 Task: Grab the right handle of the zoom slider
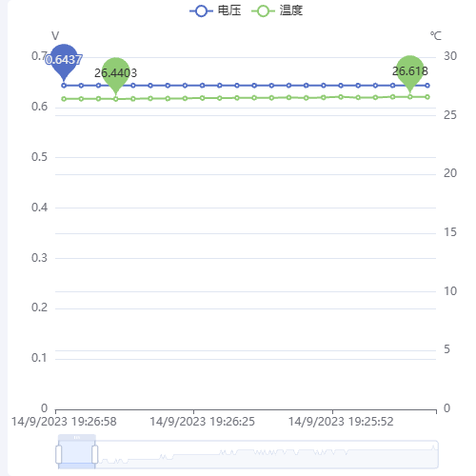95,454
